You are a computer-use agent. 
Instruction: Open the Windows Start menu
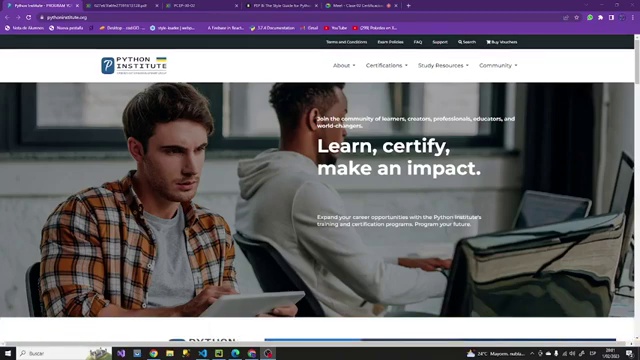(x=8, y=353)
